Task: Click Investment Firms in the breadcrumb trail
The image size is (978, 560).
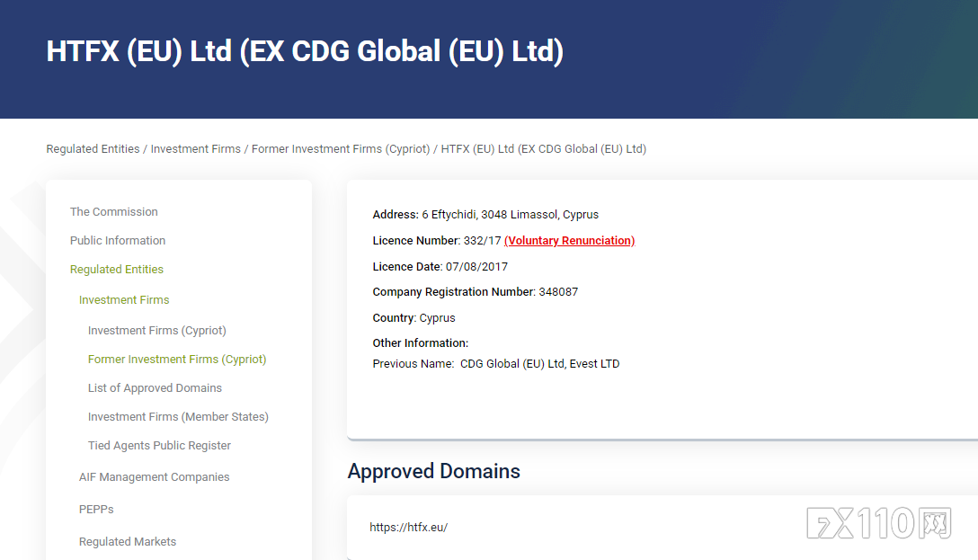Action: tap(196, 149)
